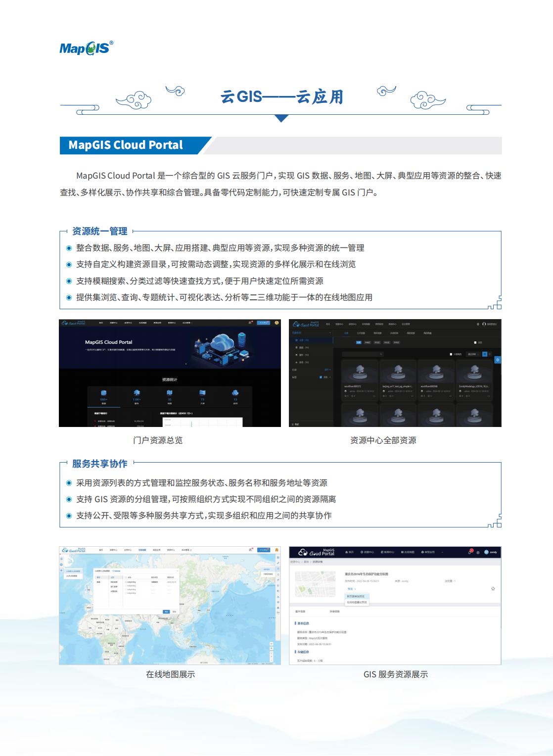Open 典型应用 in the GIS service page navbar

click(428, 552)
